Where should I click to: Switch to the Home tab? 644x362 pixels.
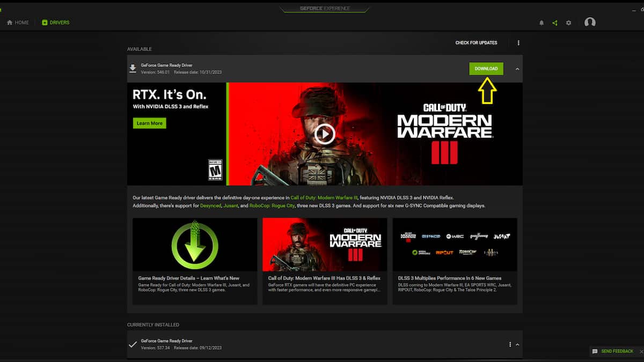tap(18, 23)
